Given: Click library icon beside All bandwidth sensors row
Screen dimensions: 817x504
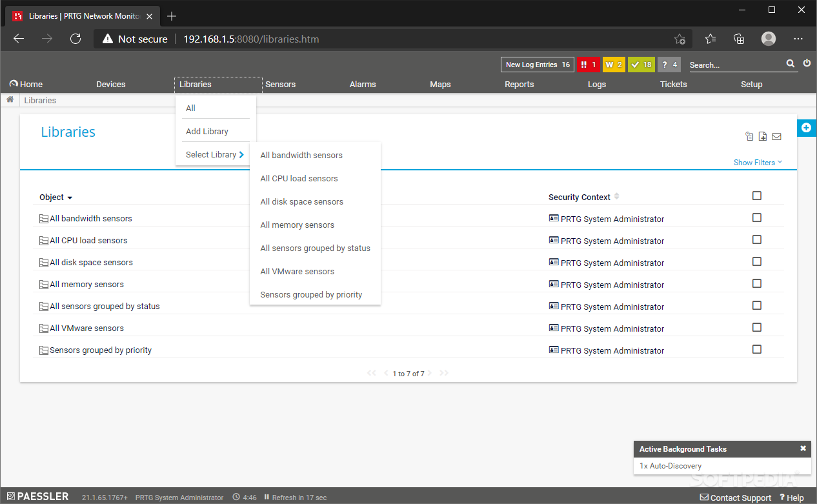Looking at the screenshot, I should pyautogui.click(x=44, y=219).
